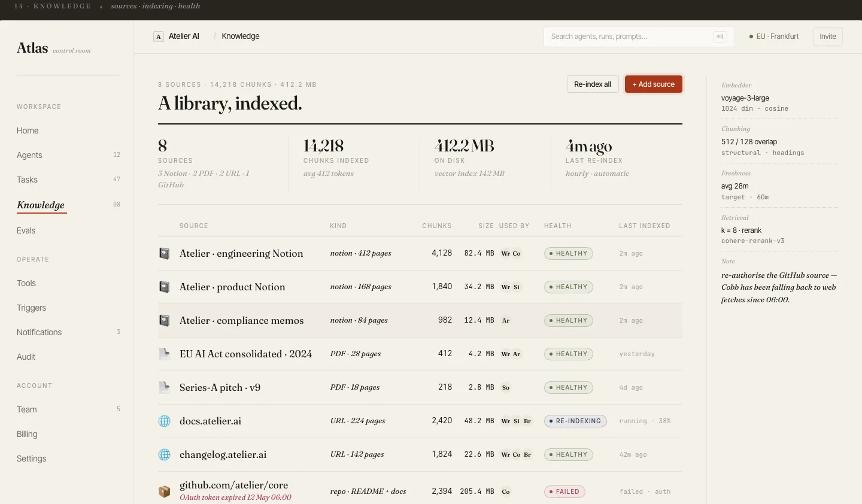
Task: Click the Wr agent badge on compliance-free Series row? No: click So badge on Series-A pitch
Action: [x=506, y=387]
